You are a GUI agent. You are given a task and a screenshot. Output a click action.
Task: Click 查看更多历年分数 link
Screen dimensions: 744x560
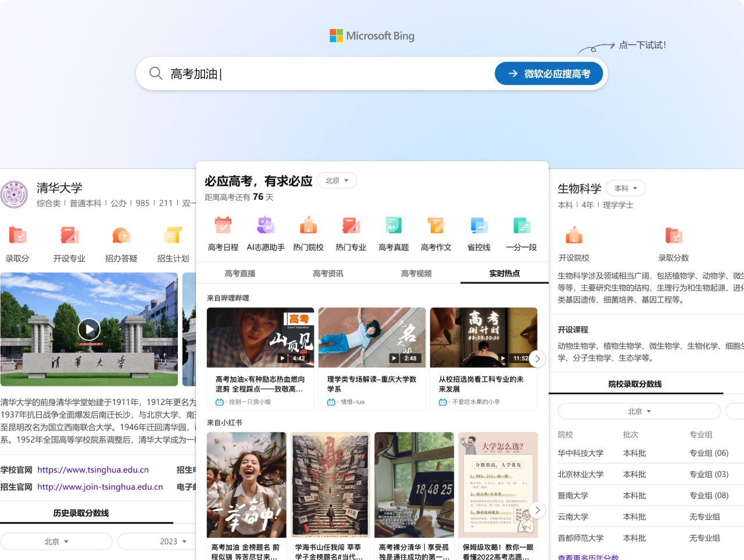(588, 557)
